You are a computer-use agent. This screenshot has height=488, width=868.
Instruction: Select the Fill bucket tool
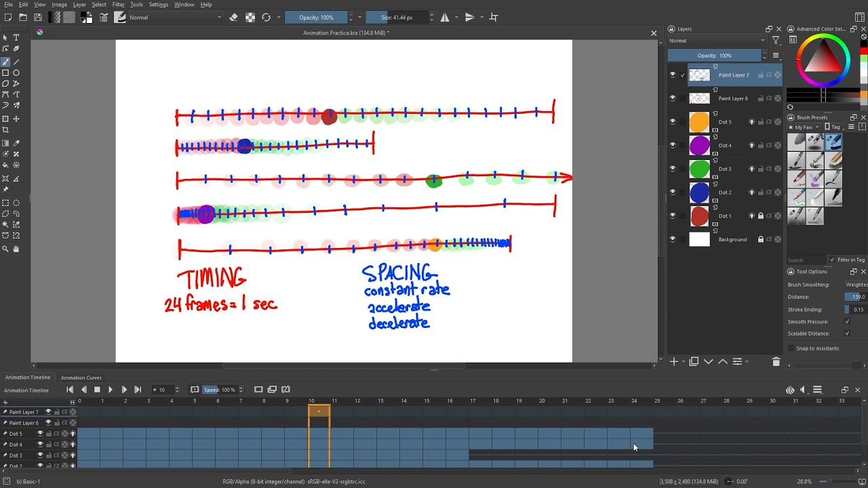point(5,165)
